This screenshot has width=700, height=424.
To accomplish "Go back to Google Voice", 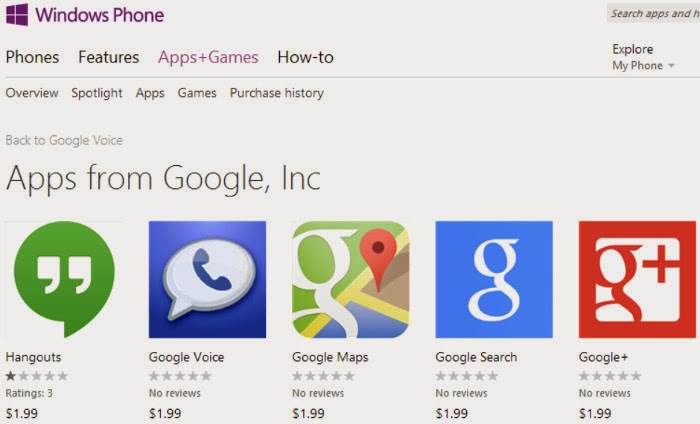I will click(x=64, y=140).
